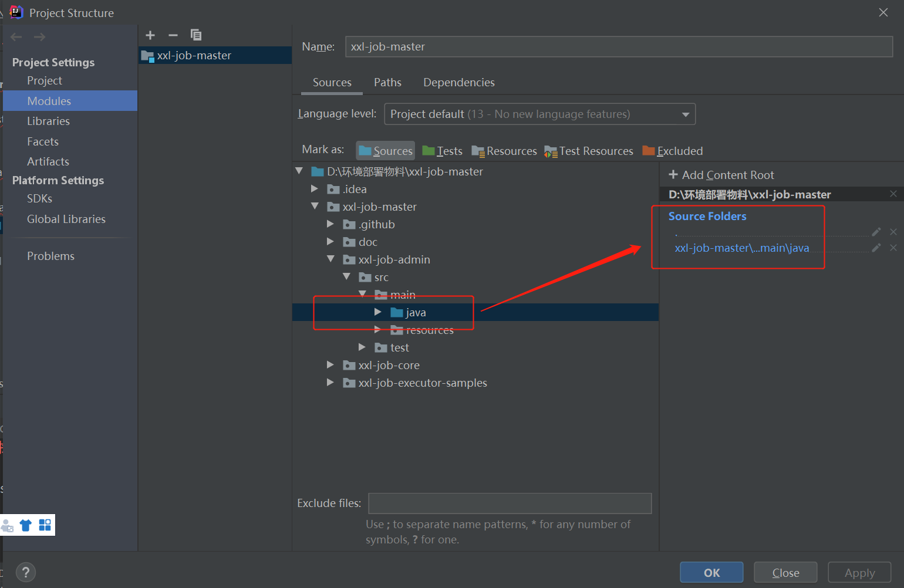Remove the xxl-job-master content root with its X
Screen dimensions: 904x588
click(x=893, y=194)
